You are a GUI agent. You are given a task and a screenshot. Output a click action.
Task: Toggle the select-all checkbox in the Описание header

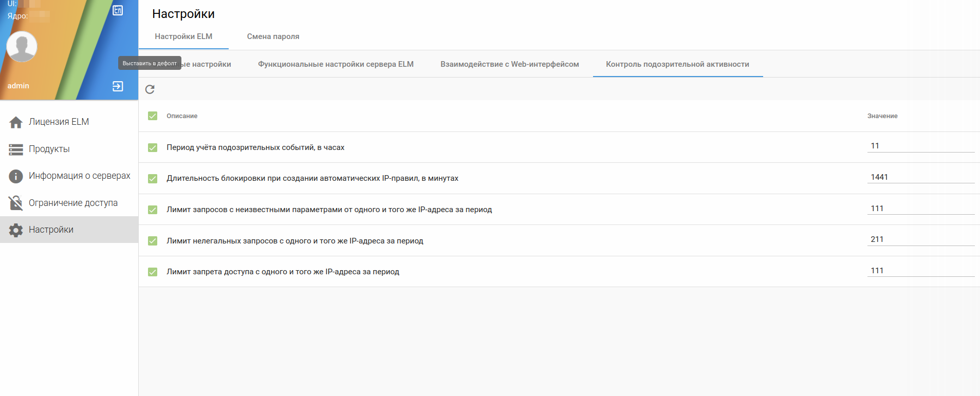[x=153, y=116]
